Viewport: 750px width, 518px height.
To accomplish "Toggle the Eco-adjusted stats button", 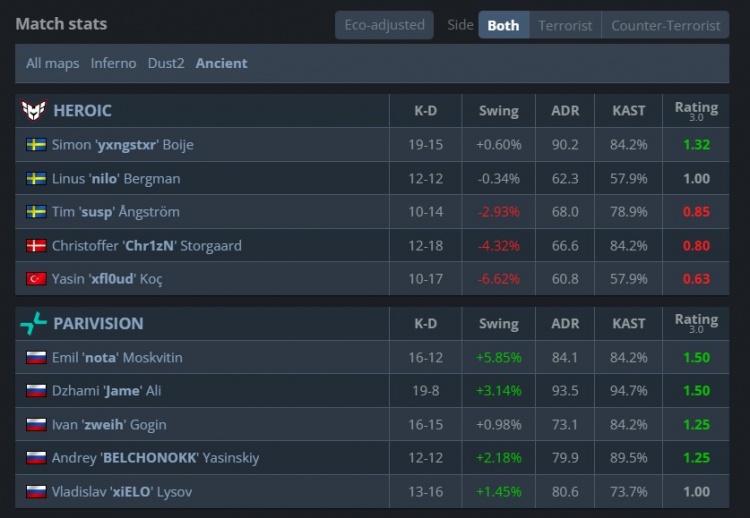I will pos(384,25).
